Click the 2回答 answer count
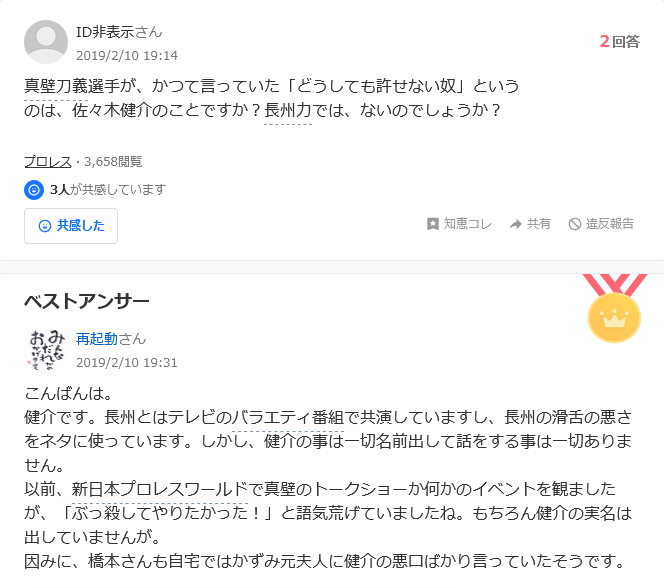The image size is (664, 588). pos(620,41)
